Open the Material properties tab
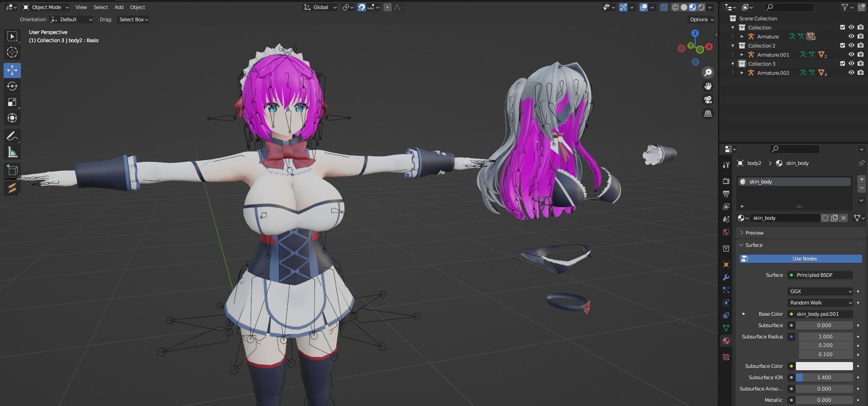Screen dimensions: 868x406 [726, 341]
